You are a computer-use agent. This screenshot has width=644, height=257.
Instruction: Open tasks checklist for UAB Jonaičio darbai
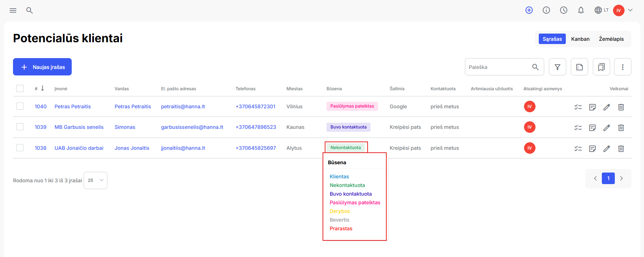point(578,148)
